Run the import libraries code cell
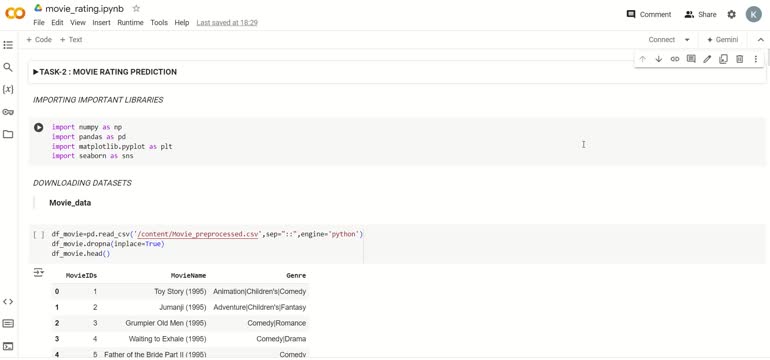770x360 pixels. coord(38,127)
